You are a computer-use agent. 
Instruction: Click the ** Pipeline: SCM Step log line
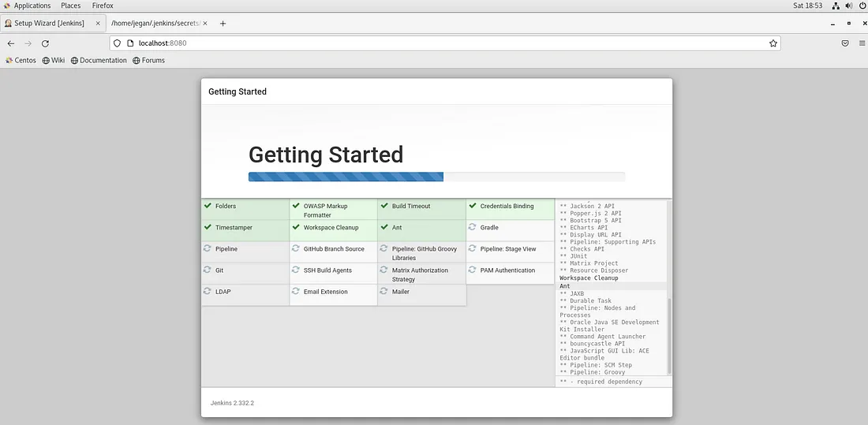(596, 365)
